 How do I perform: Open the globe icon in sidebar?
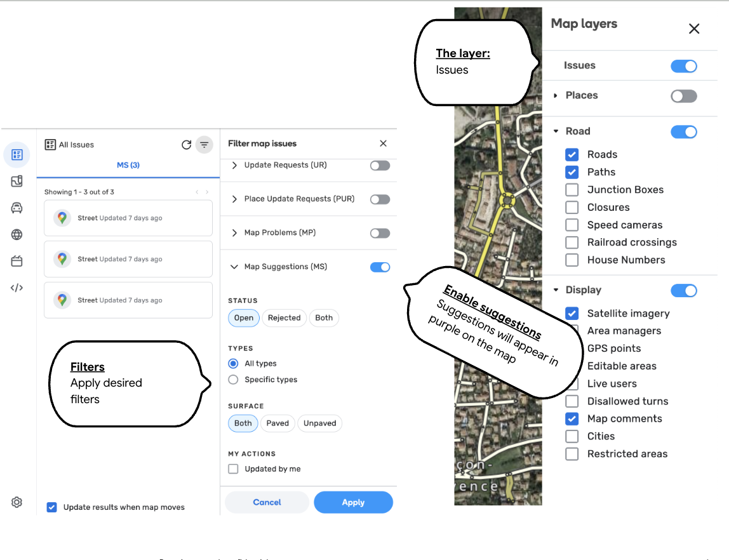pyautogui.click(x=17, y=235)
